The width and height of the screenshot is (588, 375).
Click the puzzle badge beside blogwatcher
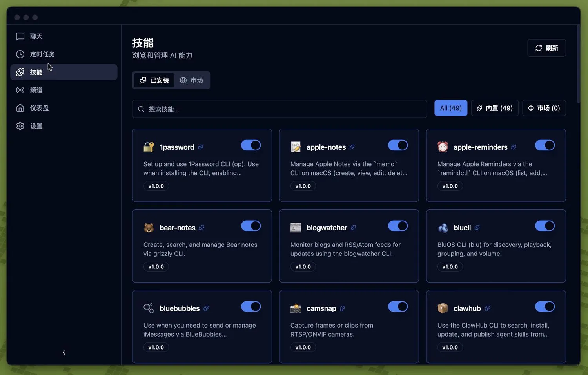(354, 228)
